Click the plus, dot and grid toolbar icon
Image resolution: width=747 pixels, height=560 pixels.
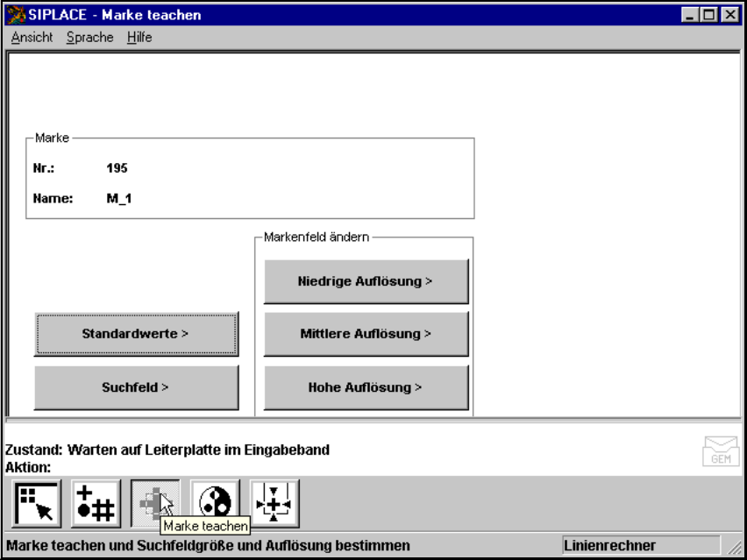tap(96, 504)
